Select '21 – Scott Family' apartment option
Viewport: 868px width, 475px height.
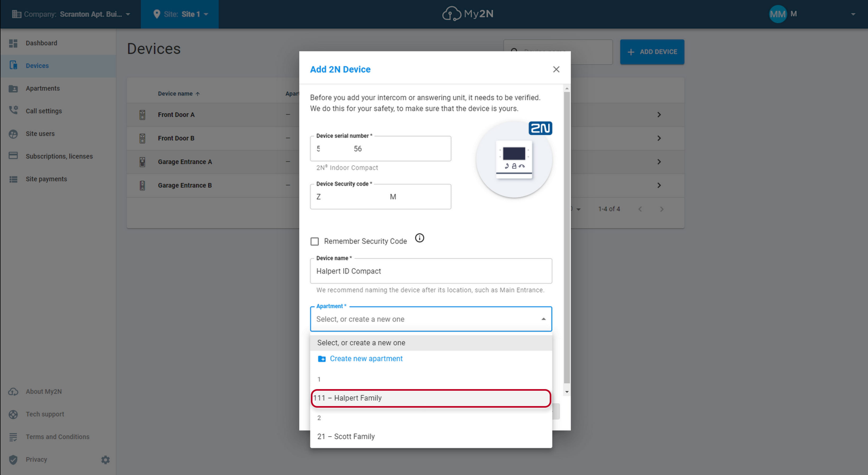431,437
